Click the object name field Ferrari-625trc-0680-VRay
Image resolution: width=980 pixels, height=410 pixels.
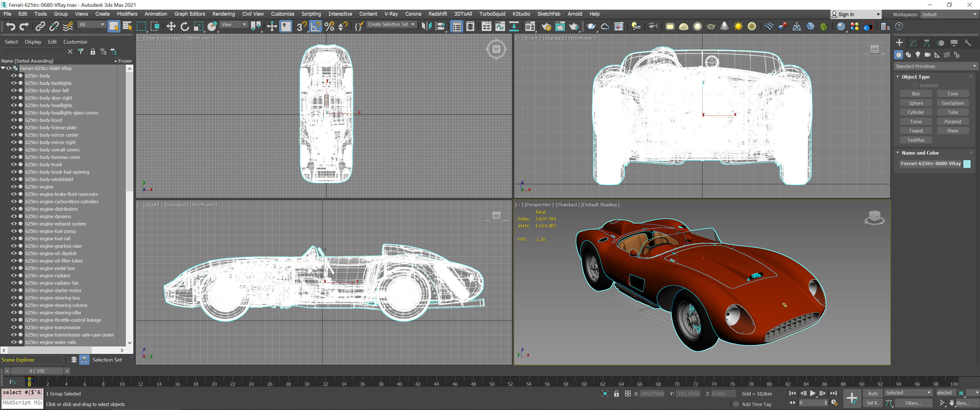pos(930,163)
